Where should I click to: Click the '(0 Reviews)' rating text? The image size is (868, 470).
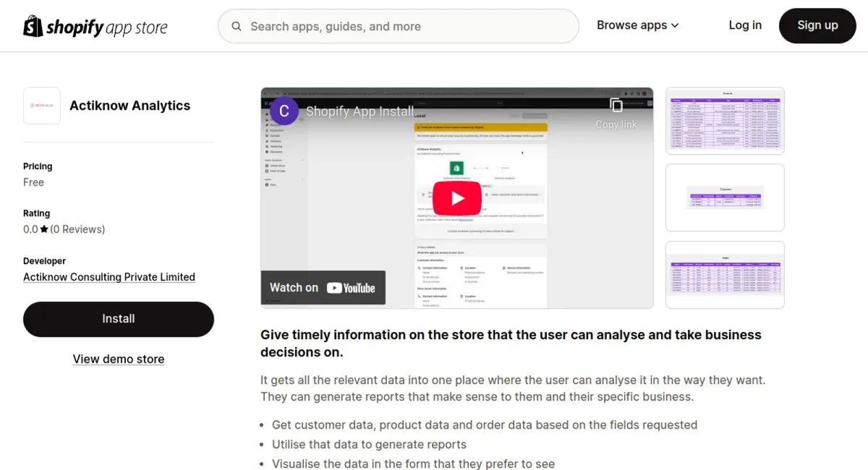pyautogui.click(x=77, y=229)
